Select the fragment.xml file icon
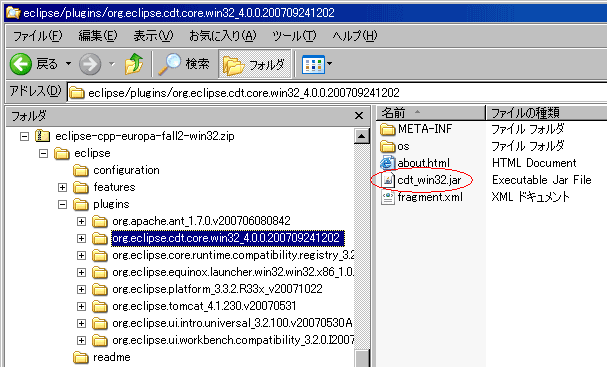This screenshot has height=367, width=607. pyautogui.click(x=388, y=197)
